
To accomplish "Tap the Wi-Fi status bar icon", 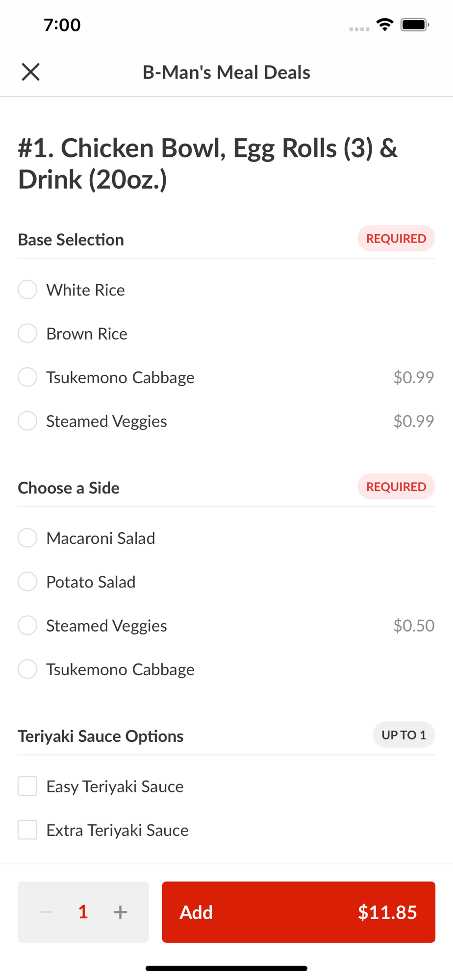I will point(385,24).
